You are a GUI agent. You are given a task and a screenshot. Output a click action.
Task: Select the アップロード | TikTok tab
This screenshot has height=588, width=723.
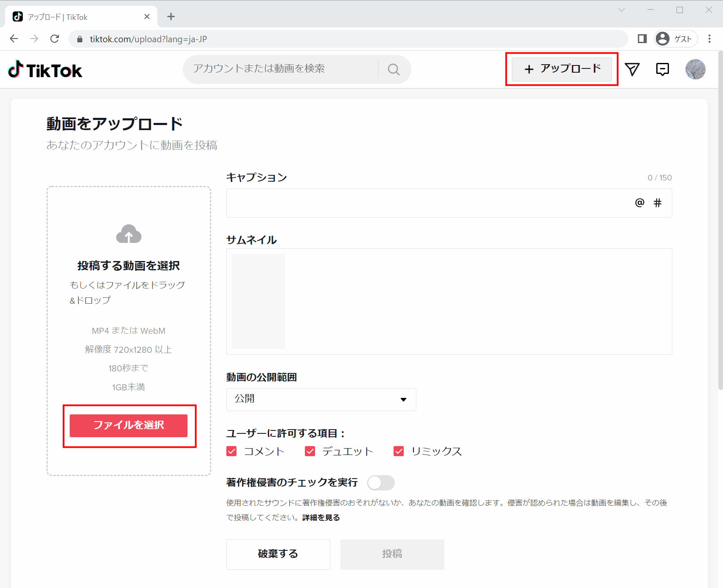tap(81, 17)
